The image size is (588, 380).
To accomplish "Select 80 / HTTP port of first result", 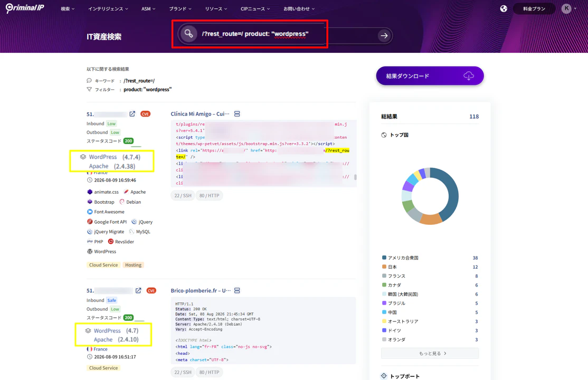I will coord(209,195).
